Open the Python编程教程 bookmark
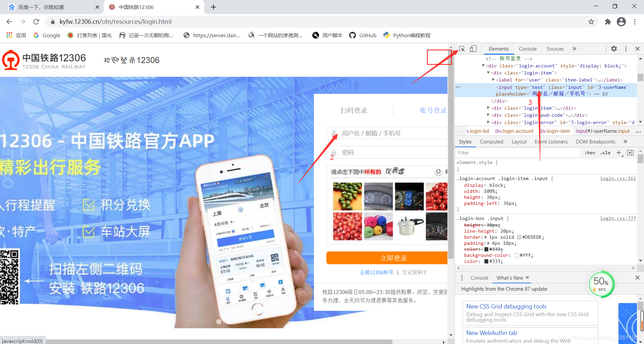 (407, 35)
